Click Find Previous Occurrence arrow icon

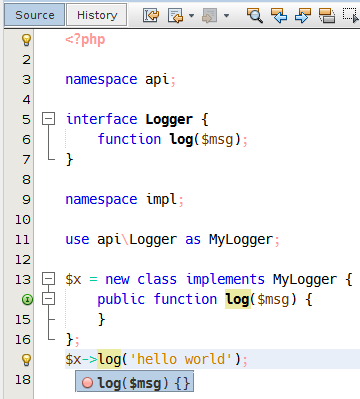(x=279, y=15)
